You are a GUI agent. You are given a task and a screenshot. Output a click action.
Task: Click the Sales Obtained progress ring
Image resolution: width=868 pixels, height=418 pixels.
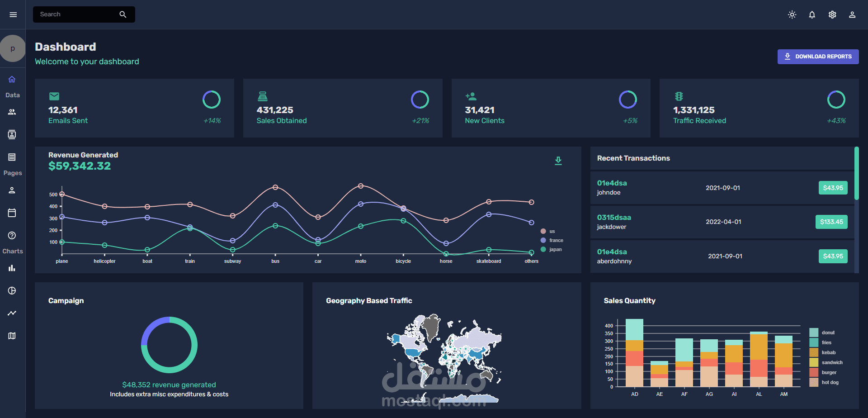(420, 100)
